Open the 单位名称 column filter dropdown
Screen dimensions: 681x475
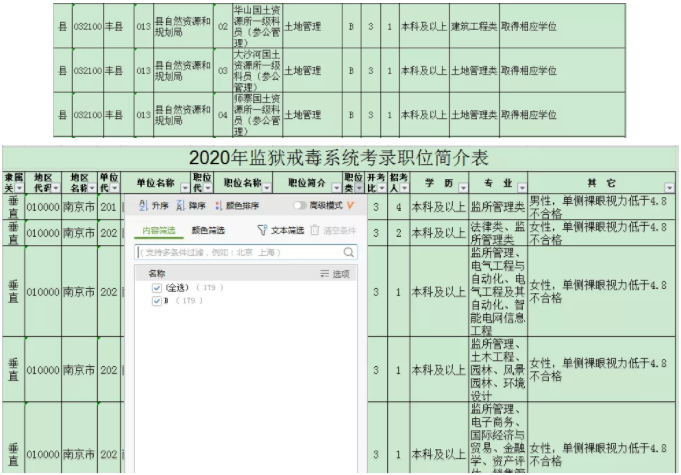[x=185, y=188]
